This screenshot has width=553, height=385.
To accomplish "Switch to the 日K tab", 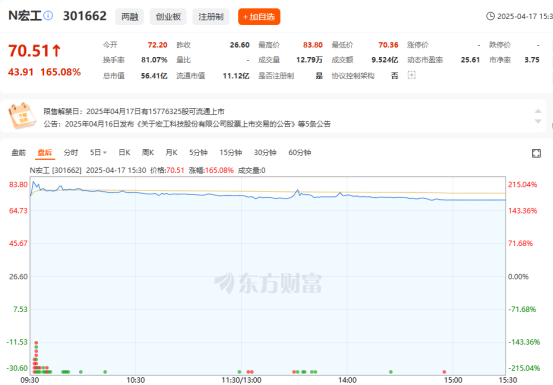I will (124, 153).
